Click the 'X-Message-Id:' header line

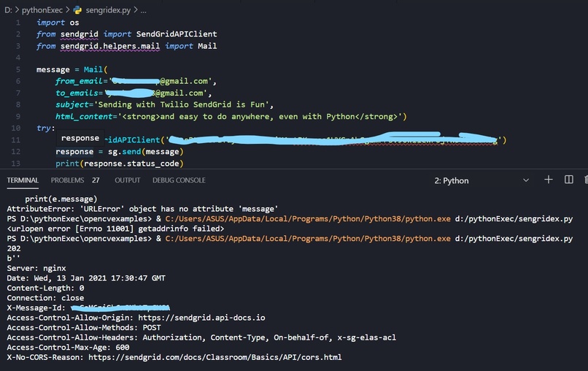click(x=88, y=308)
